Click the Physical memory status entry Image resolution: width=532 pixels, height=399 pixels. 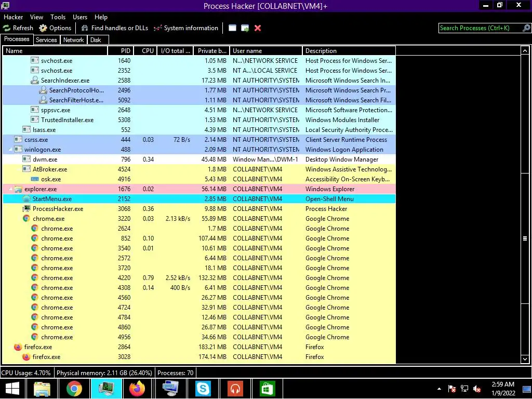point(104,373)
